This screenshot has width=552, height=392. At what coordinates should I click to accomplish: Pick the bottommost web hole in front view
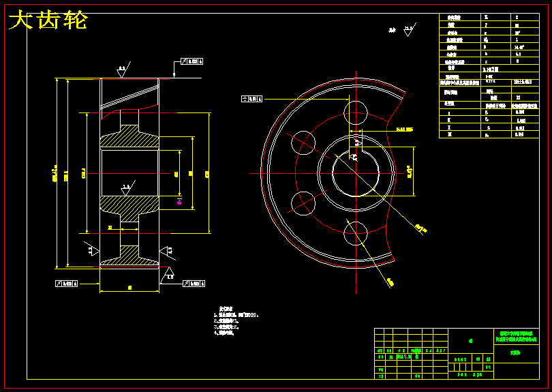coord(356,233)
